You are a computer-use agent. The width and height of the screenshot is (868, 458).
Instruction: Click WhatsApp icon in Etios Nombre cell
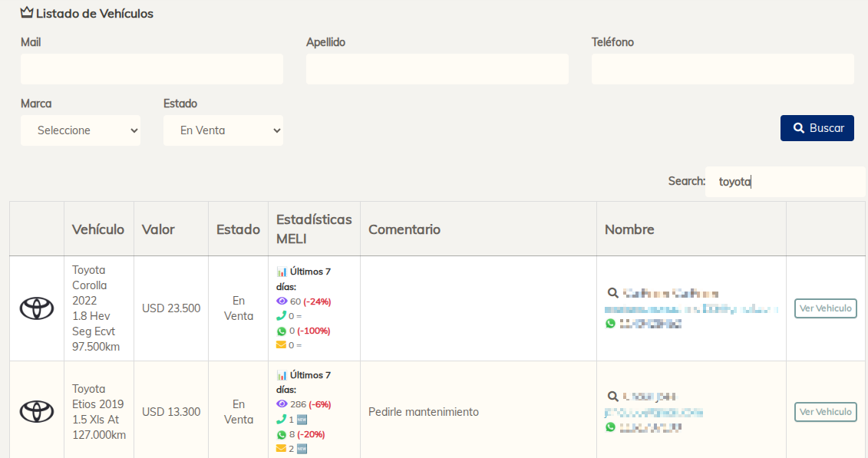[x=611, y=427]
